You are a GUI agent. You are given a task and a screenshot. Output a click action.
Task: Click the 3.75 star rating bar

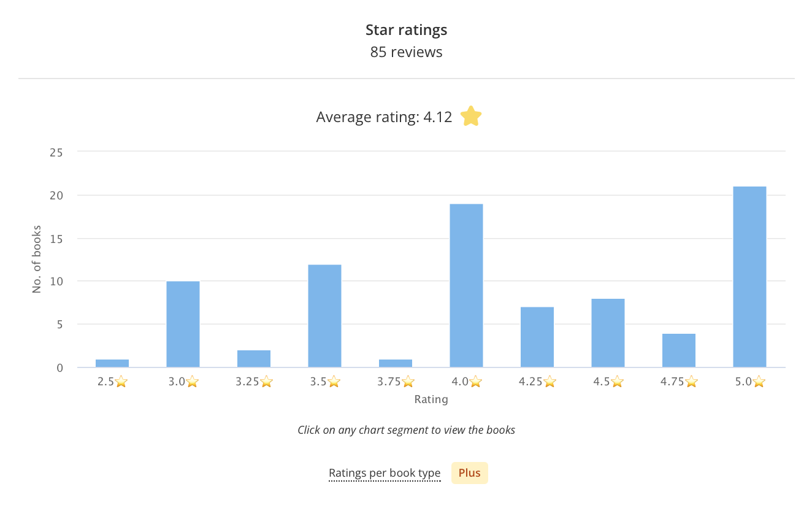point(396,363)
